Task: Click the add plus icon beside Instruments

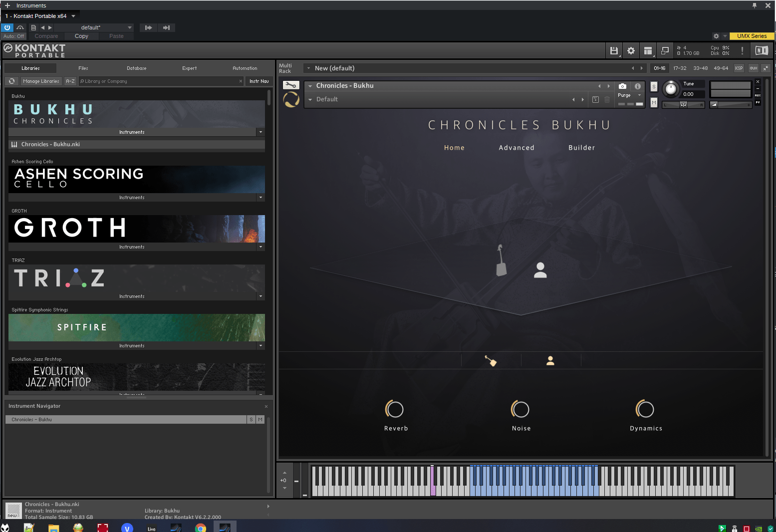Action: [x=7, y=5]
